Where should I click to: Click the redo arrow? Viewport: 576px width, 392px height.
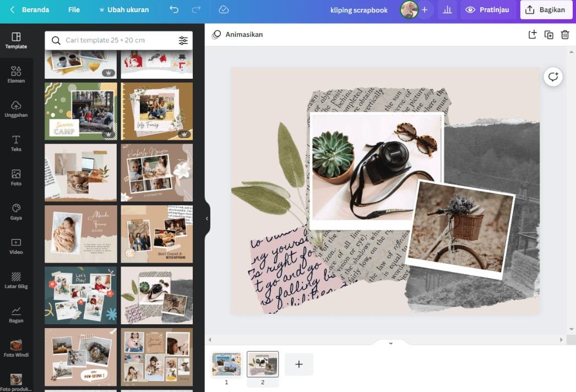tap(196, 9)
